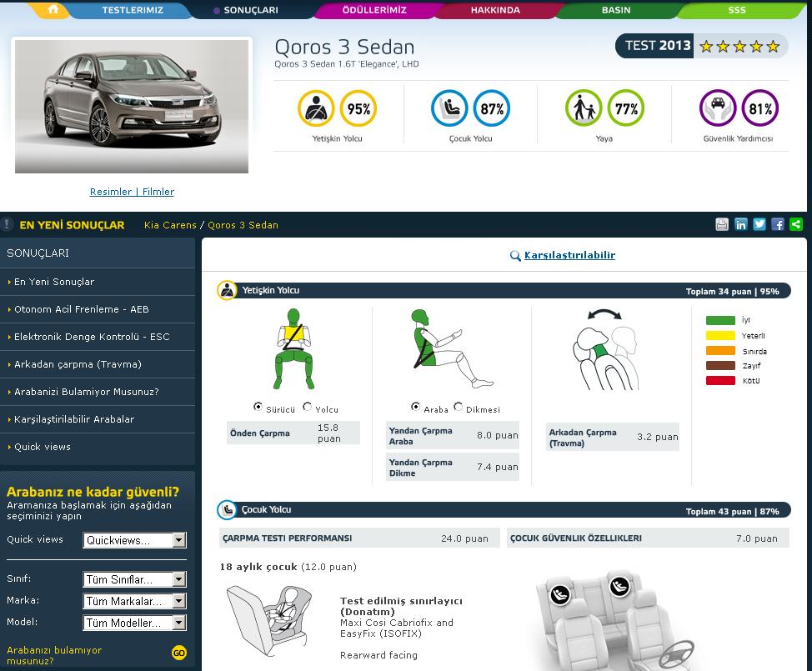
Task: Open the Tüm Modeller... dropdown
Action: (135, 623)
